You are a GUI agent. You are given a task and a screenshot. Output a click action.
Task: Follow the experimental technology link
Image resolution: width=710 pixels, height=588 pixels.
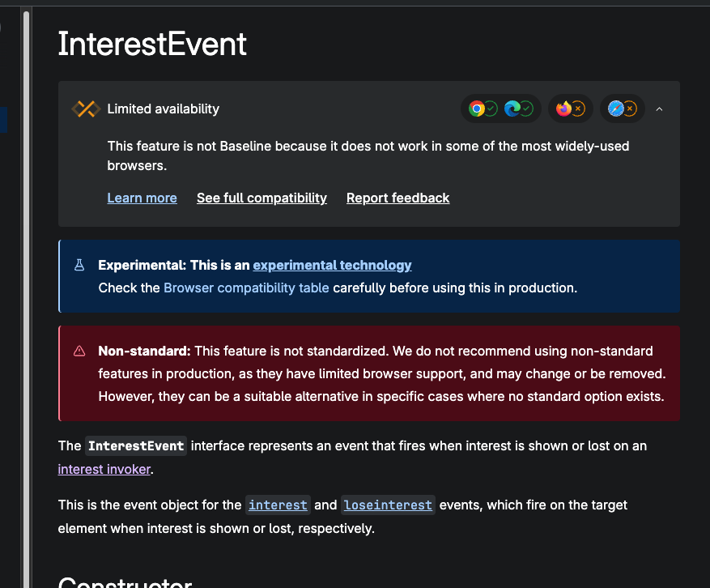pos(332,265)
